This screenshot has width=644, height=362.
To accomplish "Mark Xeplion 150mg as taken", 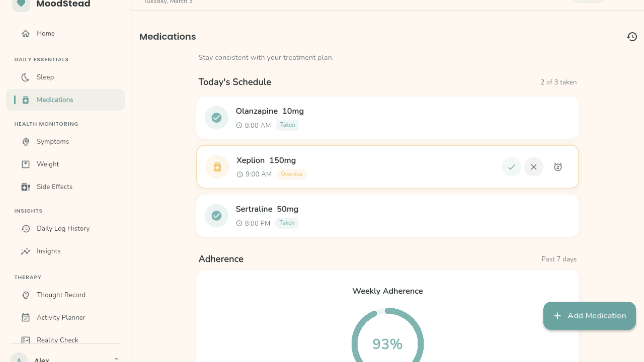I will coord(512,167).
